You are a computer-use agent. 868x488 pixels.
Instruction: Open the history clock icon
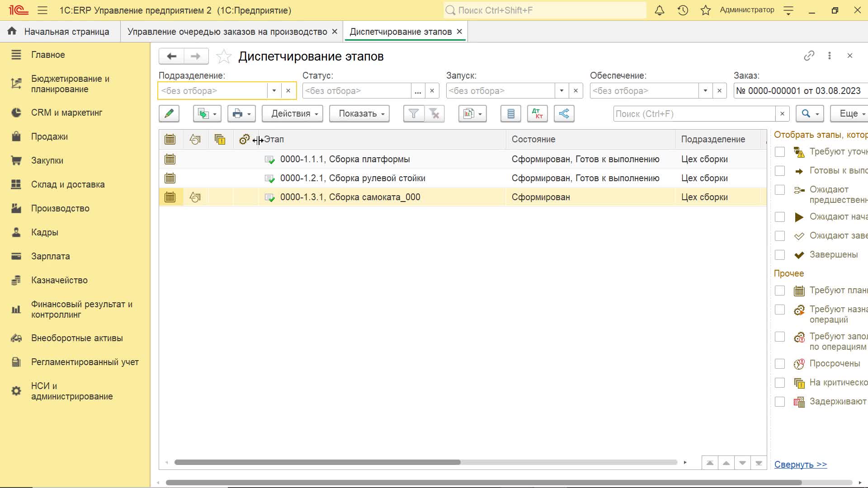pyautogui.click(x=683, y=10)
